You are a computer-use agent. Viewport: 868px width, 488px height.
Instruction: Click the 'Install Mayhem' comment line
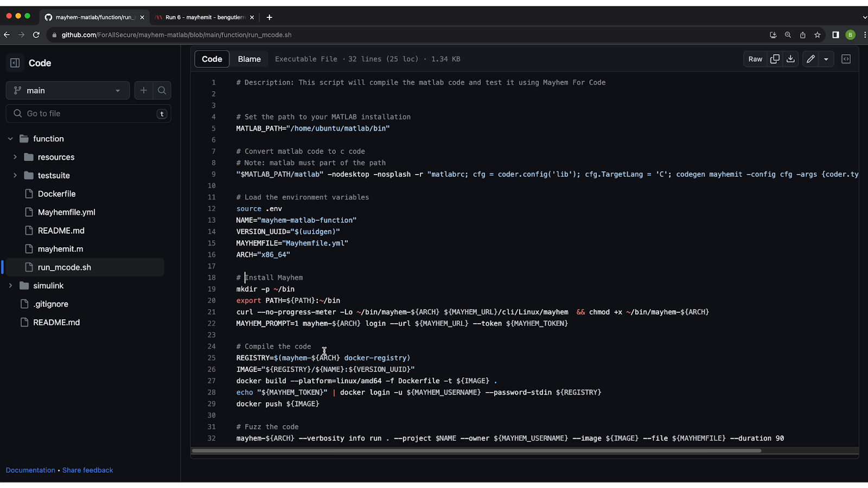coord(270,278)
